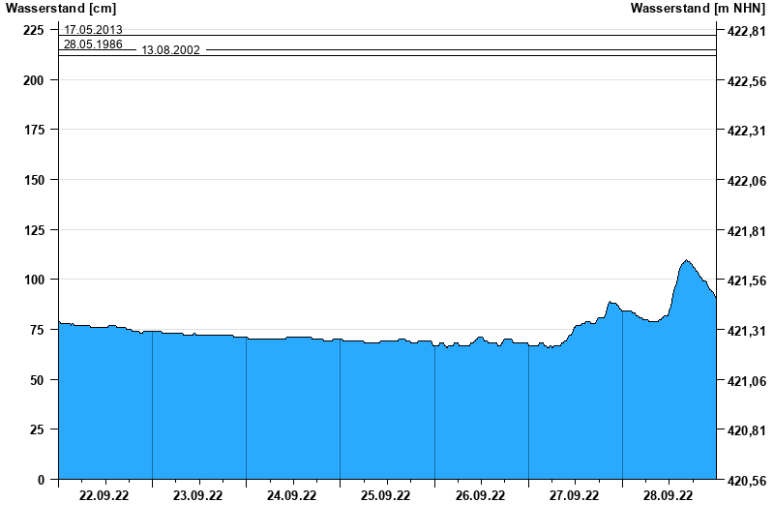Click the 0 tick on the cm axis
The image size is (774, 532).
tap(42, 480)
